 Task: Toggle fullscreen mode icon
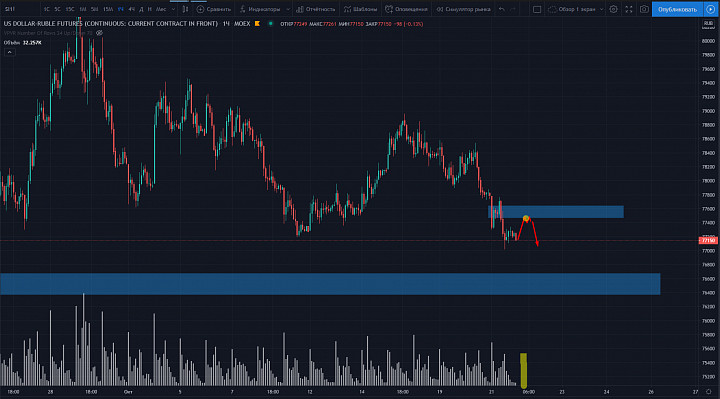(629, 9)
